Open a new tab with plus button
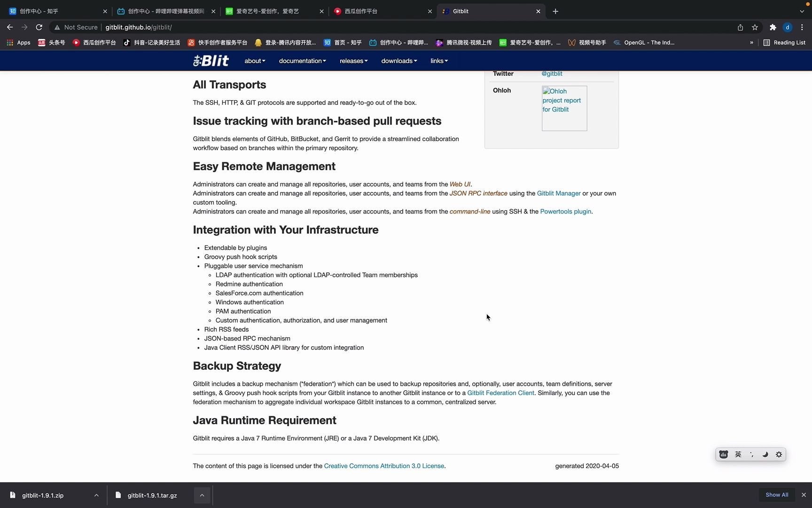 coord(555,11)
